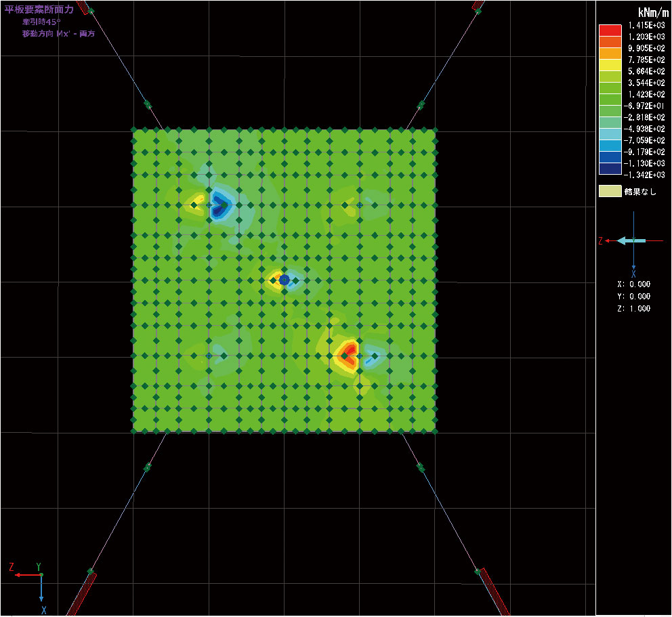This screenshot has width=672, height=617.
Task: Click the Y: 0.000 view vector value
Action: tap(634, 297)
